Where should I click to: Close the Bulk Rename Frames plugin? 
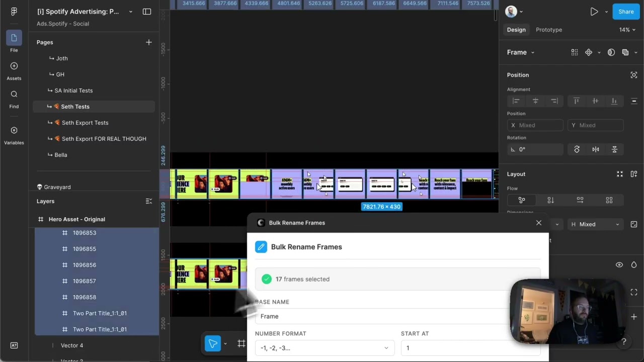pyautogui.click(x=539, y=223)
